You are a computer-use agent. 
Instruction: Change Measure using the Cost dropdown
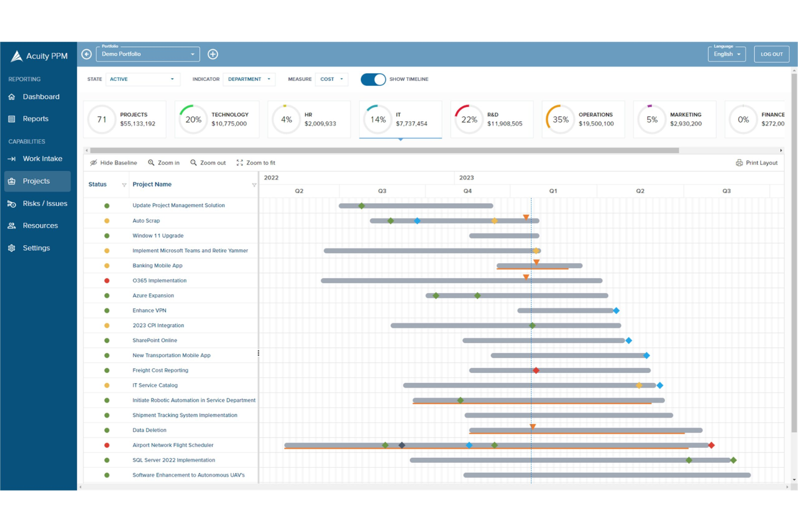coord(331,79)
